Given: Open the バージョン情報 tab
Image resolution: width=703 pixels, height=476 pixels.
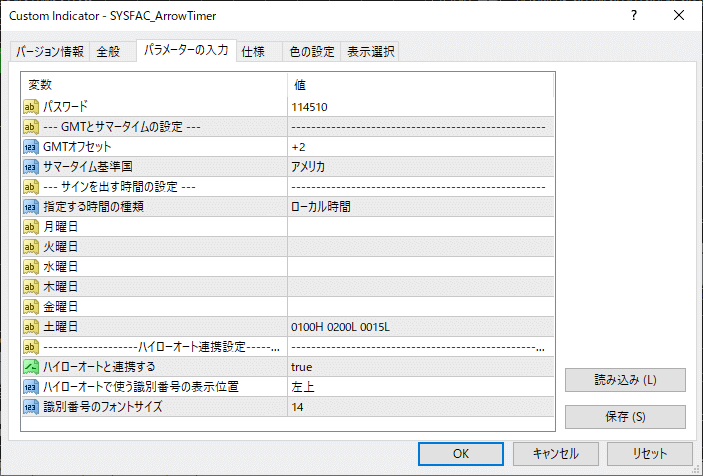Looking at the screenshot, I should [x=50, y=52].
